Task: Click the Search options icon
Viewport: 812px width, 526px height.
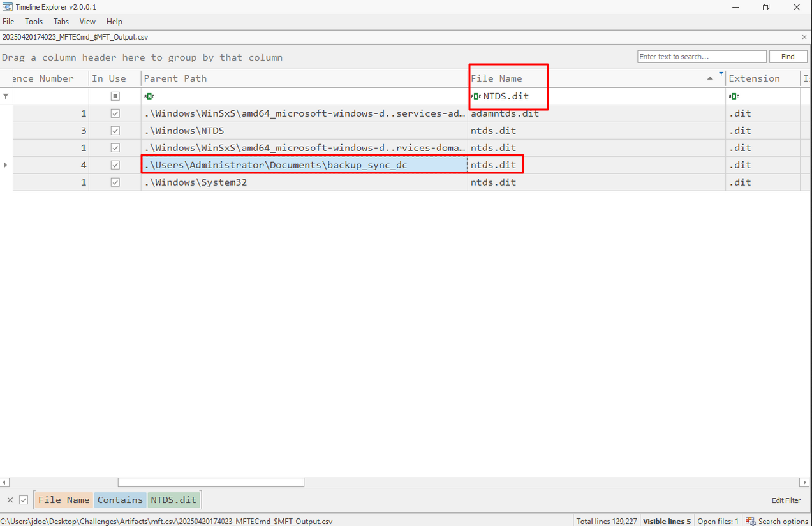Action: [x=751, y=521]
